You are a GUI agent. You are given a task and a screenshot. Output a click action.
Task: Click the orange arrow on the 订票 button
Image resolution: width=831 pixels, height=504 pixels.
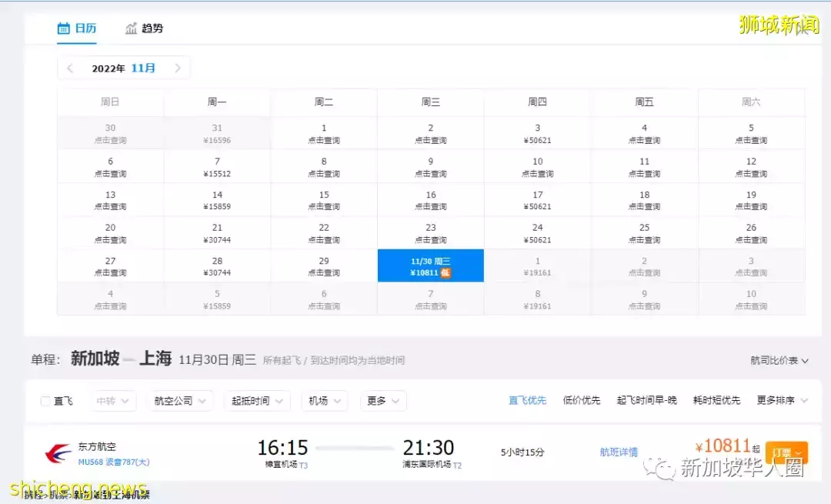[x=799, y=452]
